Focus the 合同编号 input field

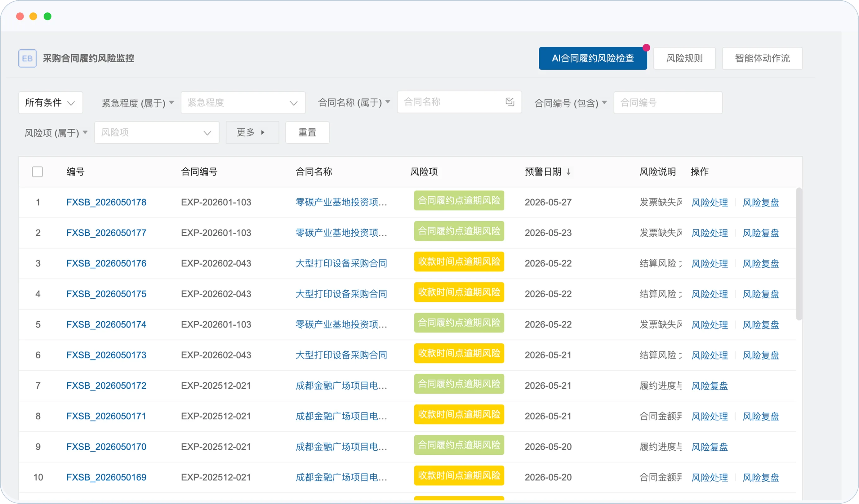coord(668,103)
